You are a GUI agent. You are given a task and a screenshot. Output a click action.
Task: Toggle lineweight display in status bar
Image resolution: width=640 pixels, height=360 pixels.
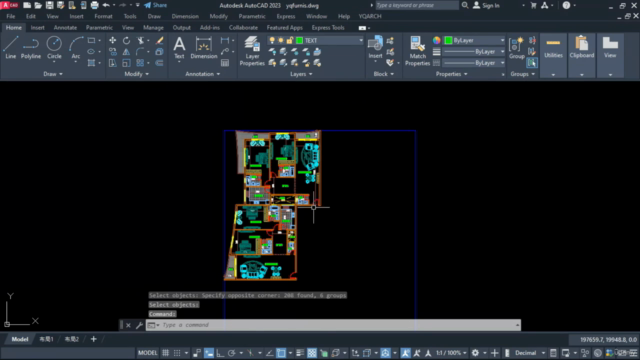pos(300,353)
